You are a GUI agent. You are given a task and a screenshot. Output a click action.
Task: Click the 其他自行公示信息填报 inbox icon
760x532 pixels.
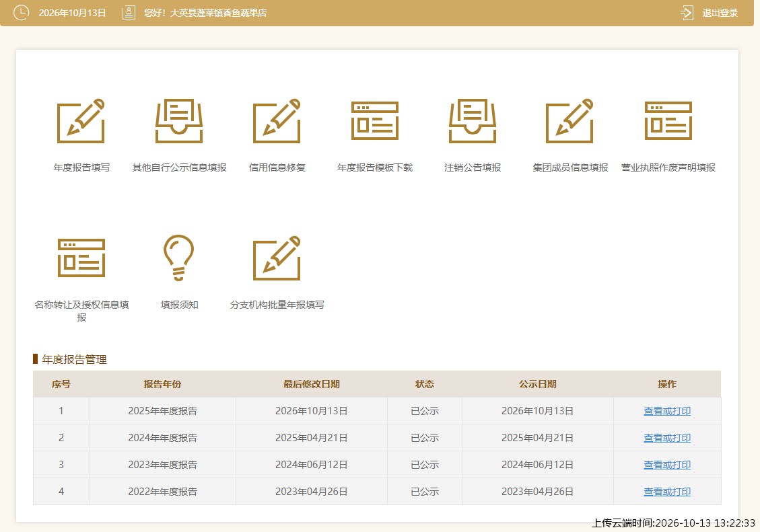pos(179,121)
